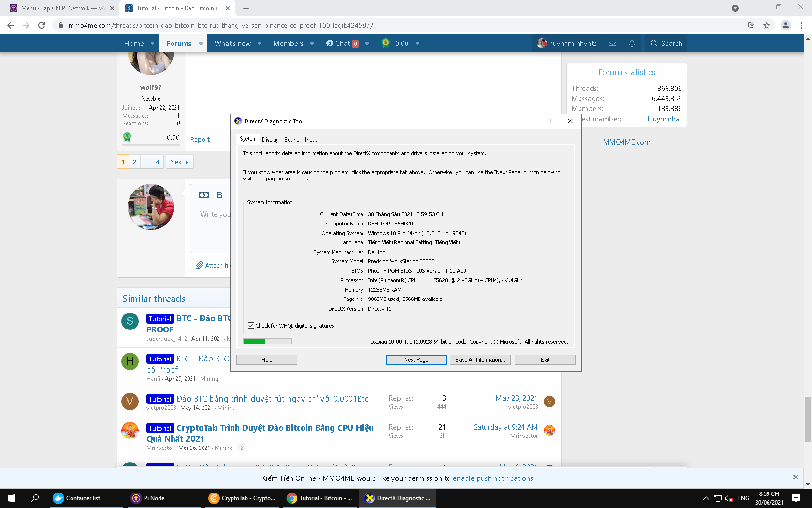Open the MMO4ME.com sidebar link
Image resolution: width=812 pixels, height=508 pixels.
tap(626, 142)
